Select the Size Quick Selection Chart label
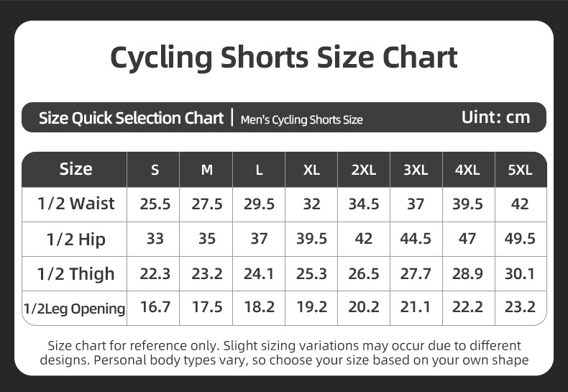The height and width of the screenshot is (392, 568). click(x=131, y=118)
